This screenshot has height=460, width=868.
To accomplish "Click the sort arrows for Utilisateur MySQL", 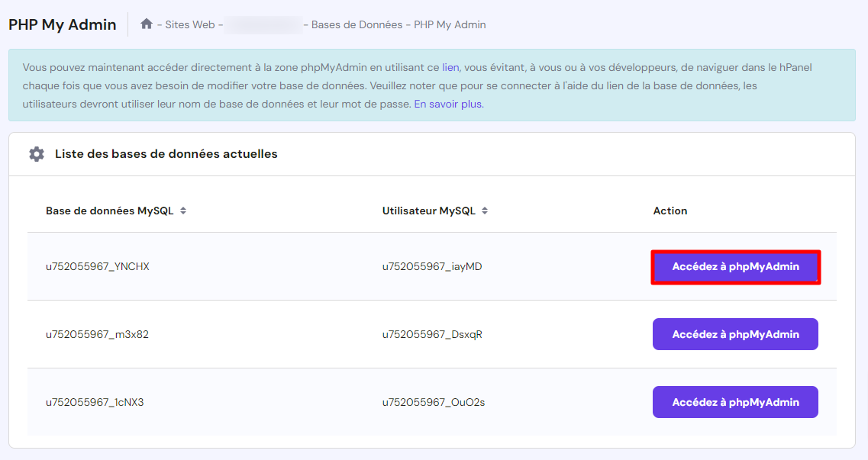I will [x=486, y=211].
